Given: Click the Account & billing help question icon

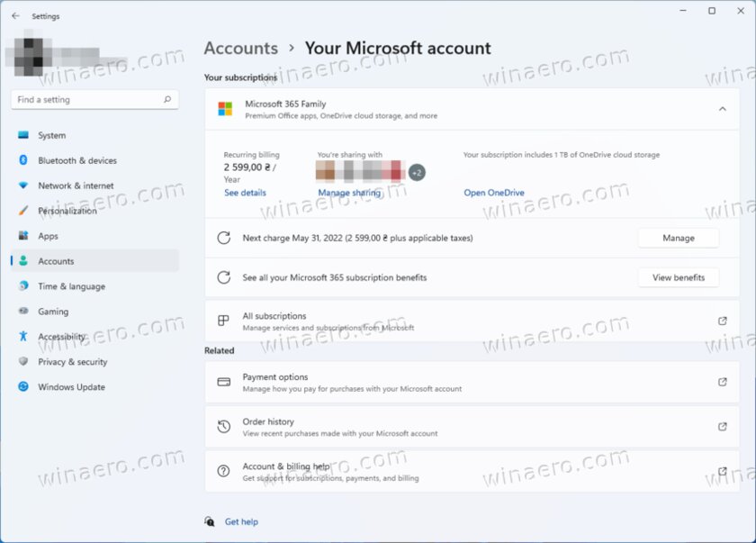Looking at the screenshot, I should pos(223,471).
